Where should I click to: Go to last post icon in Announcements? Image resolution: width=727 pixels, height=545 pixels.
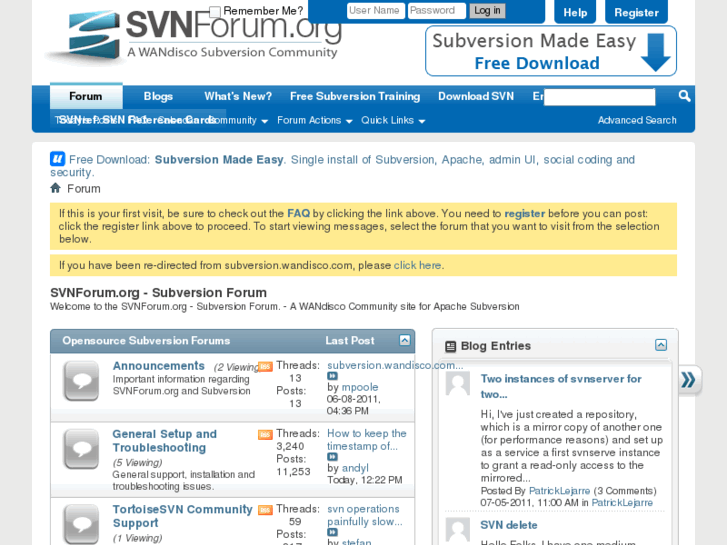coord(332,376)
